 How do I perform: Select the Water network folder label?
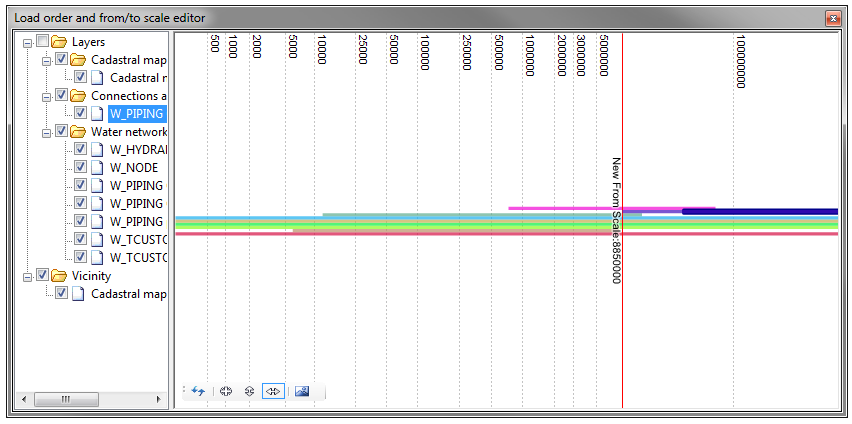click(129, 132)
